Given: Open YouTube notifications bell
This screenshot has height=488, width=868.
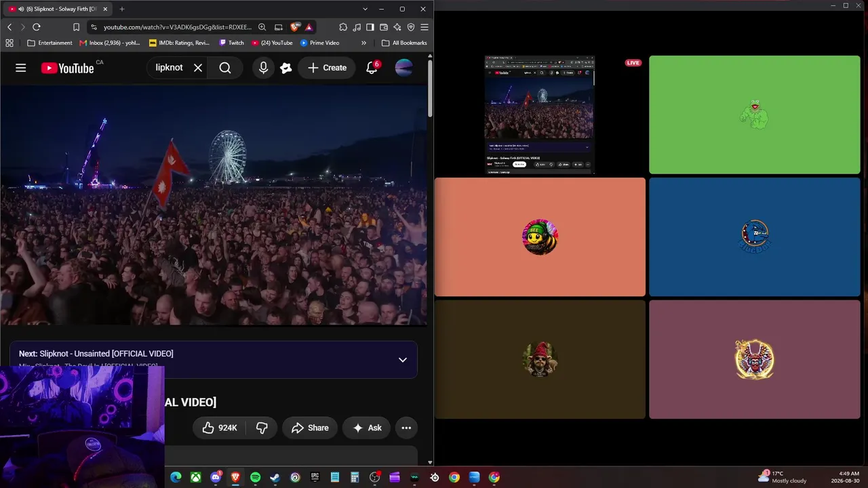Looking at the screenshot, I should pos(372,68).
